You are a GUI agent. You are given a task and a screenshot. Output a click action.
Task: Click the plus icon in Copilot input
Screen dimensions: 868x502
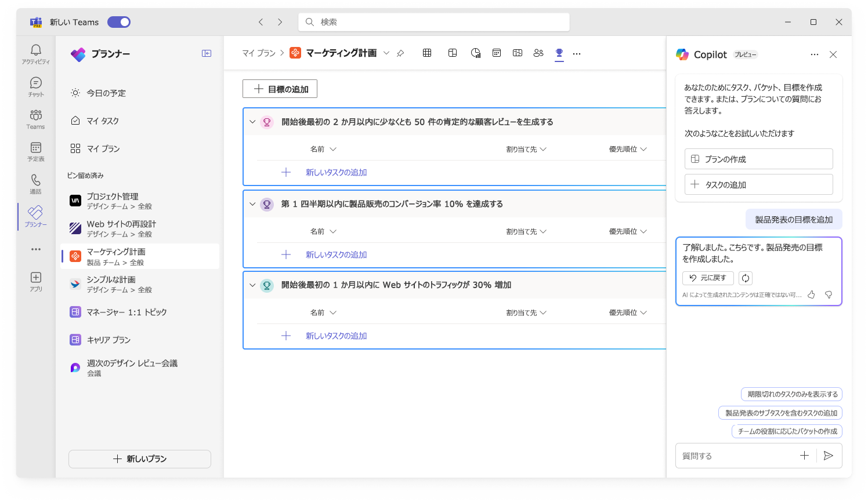(804, 456)
